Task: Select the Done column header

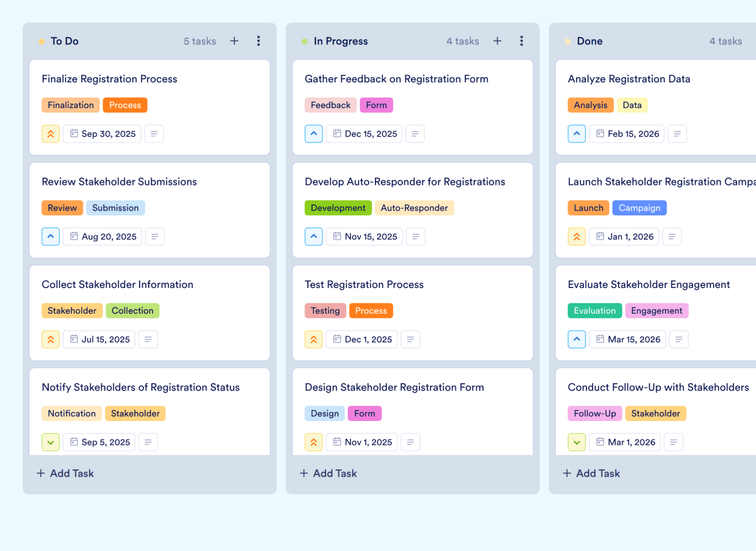Action: tap(590, 41)
